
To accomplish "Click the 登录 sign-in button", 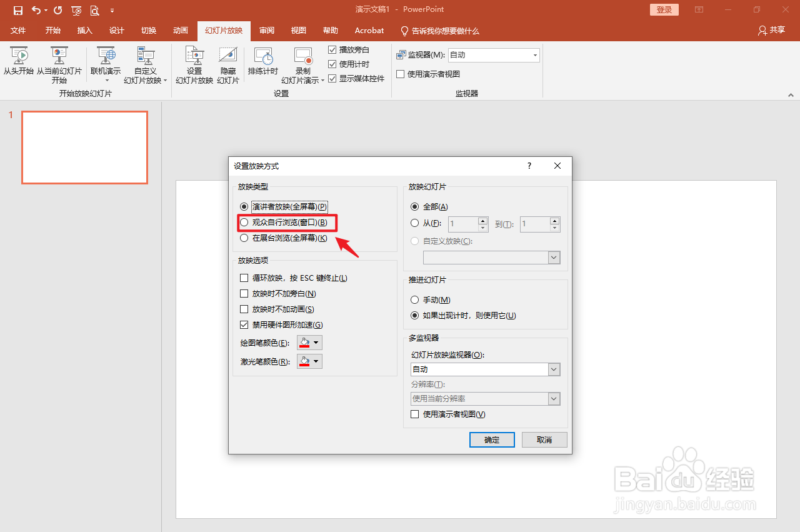I will click(664, 10).
